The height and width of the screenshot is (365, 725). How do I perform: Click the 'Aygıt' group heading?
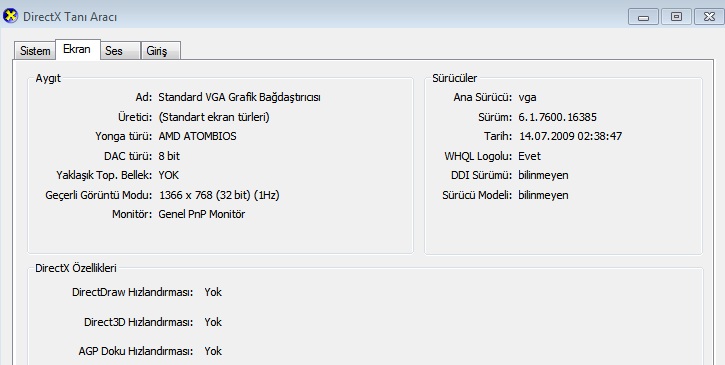click(48, 78)
